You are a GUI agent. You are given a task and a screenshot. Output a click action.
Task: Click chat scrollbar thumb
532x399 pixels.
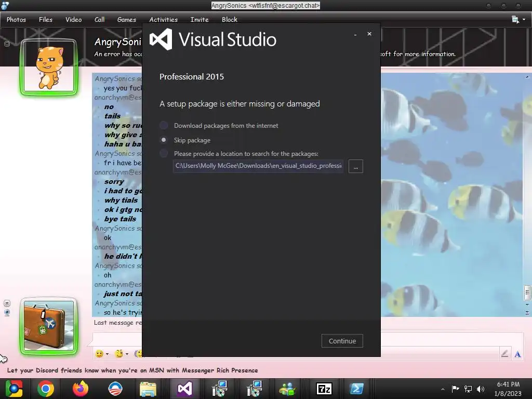[527, 293]
